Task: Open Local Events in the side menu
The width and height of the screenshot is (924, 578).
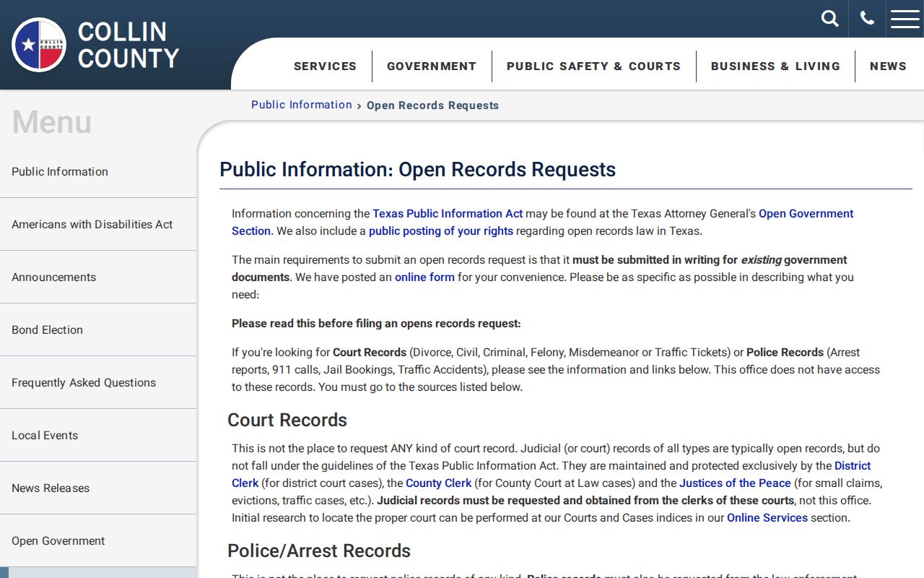Action: (x=98, y=436)
